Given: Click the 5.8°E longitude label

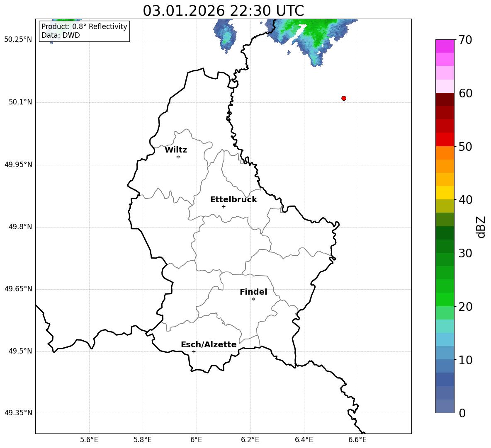Looking at the screenshot, I should click(x=143, y=440).
